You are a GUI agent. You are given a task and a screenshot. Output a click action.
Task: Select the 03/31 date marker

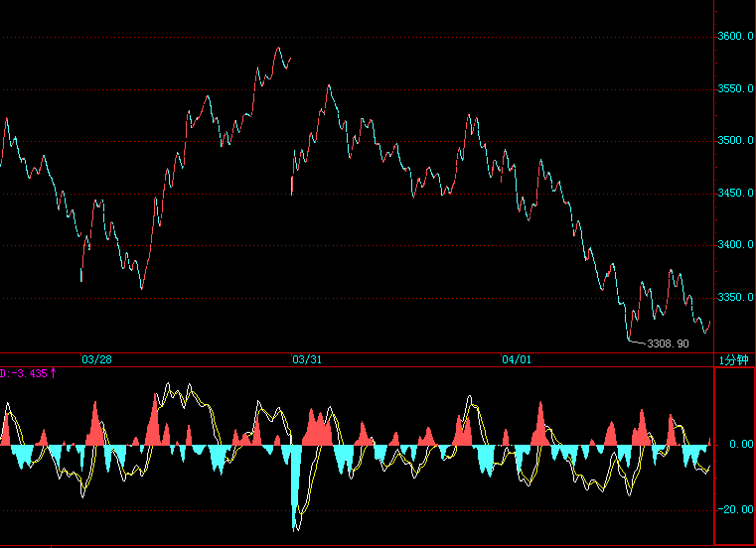(x=307, y=359)
